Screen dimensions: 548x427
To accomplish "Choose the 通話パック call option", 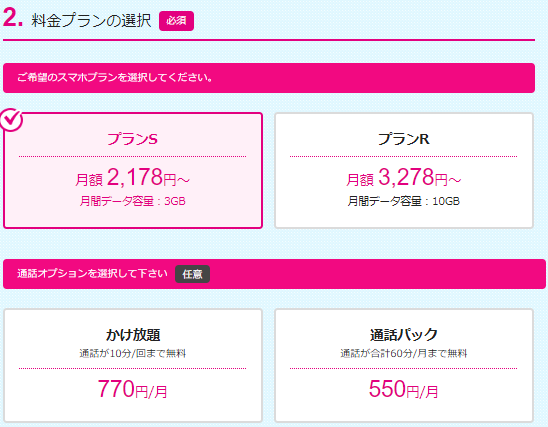I will tap(404, 366).
